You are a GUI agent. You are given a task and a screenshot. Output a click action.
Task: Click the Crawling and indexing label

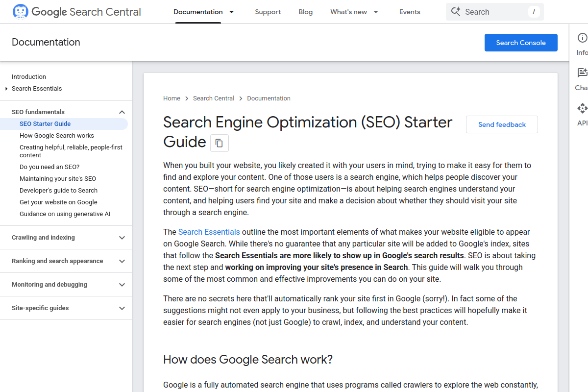pyautogui.click(x=43, y=238)
